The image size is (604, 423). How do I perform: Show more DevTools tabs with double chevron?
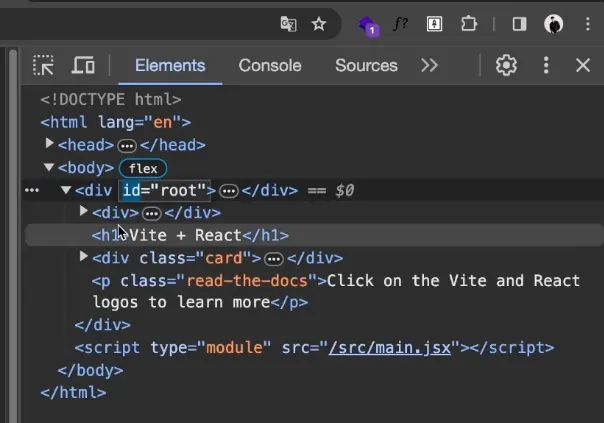click(430, 65)
